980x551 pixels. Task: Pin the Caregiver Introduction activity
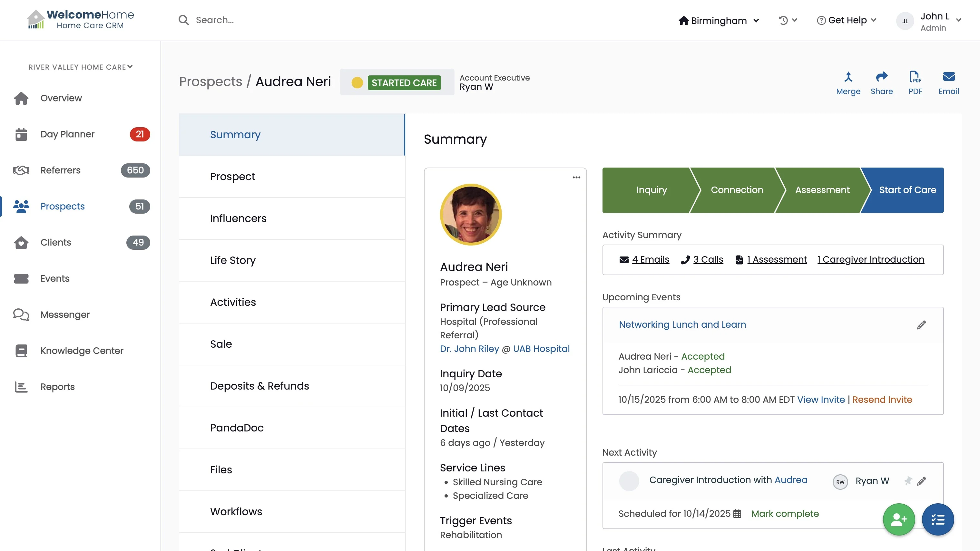click(x=908, y=481)
